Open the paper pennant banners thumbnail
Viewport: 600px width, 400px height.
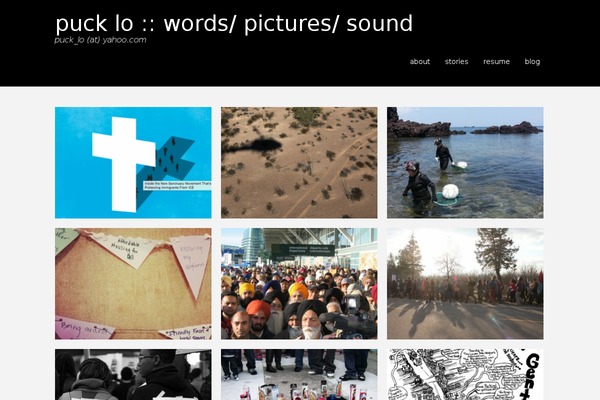point(133,284)
